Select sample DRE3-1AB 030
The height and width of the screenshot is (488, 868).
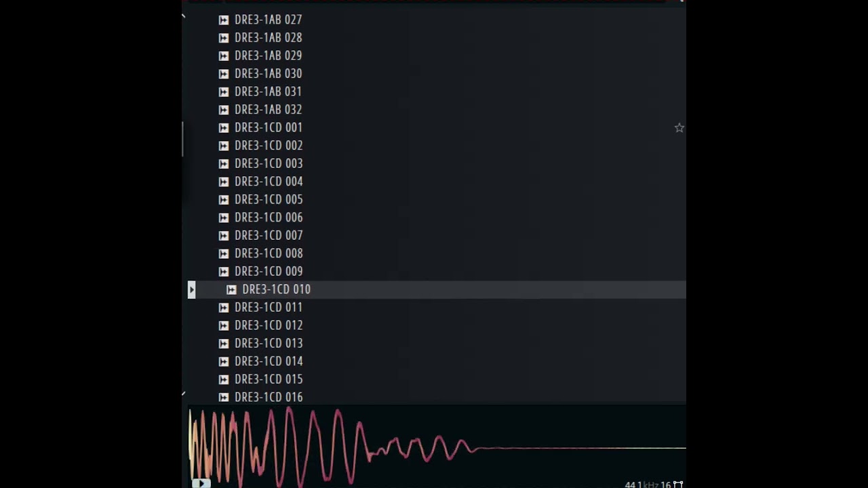coord(268,74)
